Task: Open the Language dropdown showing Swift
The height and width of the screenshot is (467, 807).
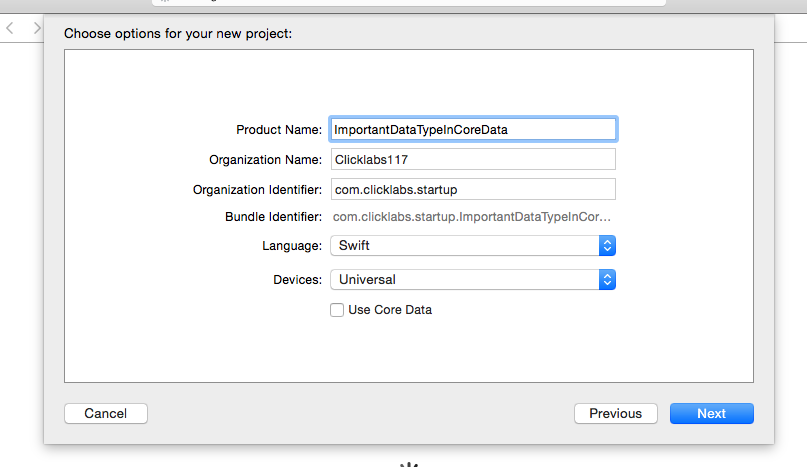Action: coord(472,245)
